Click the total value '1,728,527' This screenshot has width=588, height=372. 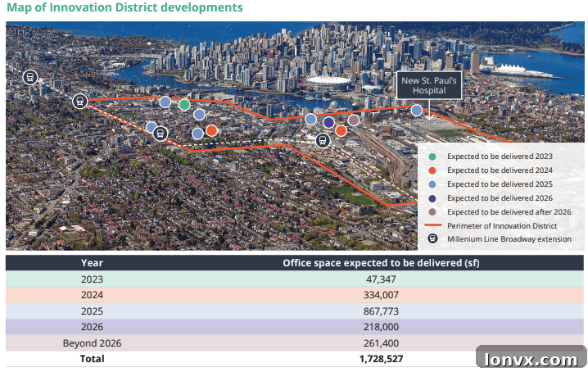(x=381, y=359)
